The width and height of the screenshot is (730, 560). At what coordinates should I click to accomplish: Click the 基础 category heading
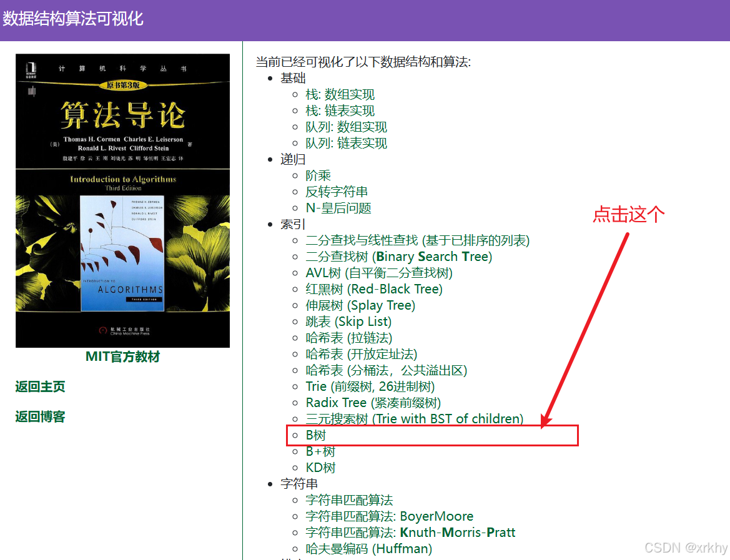click(293, 78)
